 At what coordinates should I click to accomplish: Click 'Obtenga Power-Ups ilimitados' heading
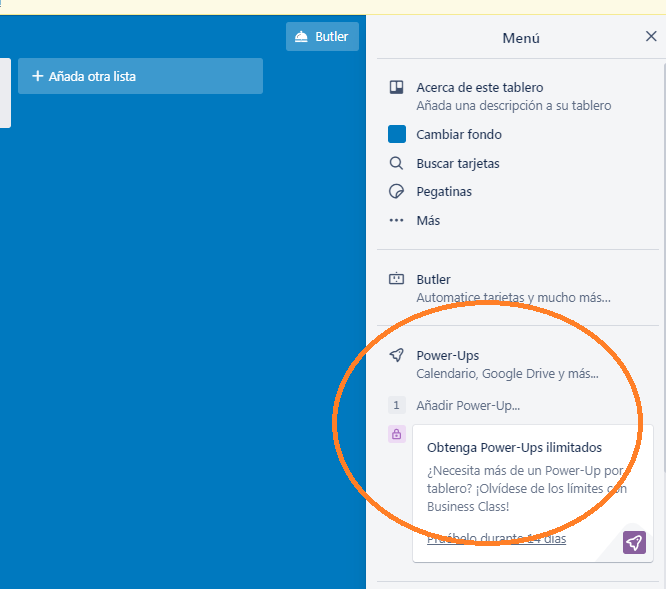coord(514,448)
